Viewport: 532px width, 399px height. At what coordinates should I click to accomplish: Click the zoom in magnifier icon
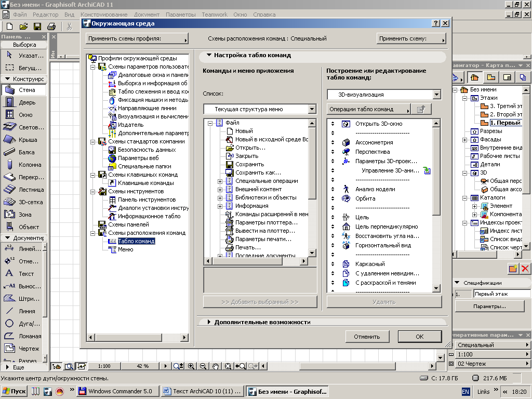191,366
